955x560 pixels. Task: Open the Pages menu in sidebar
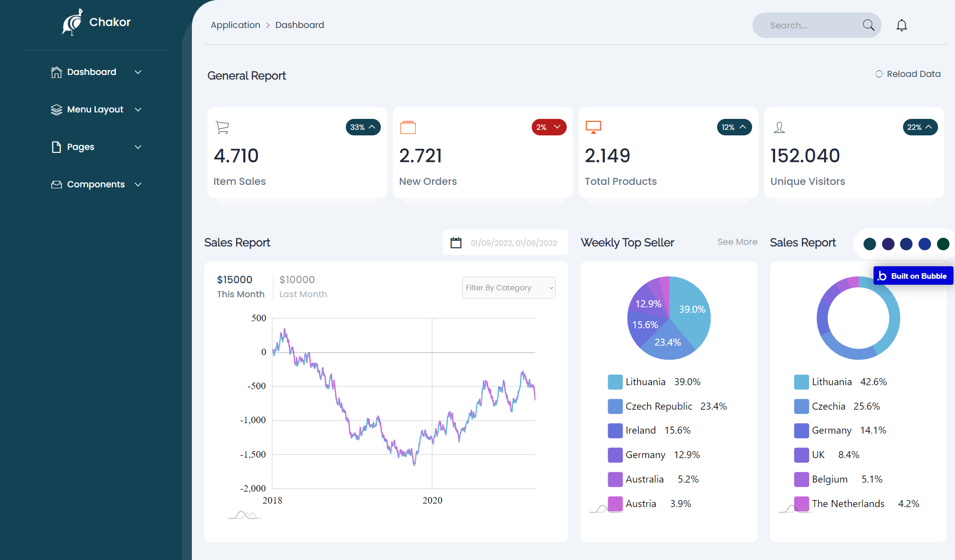pos(80,147)
